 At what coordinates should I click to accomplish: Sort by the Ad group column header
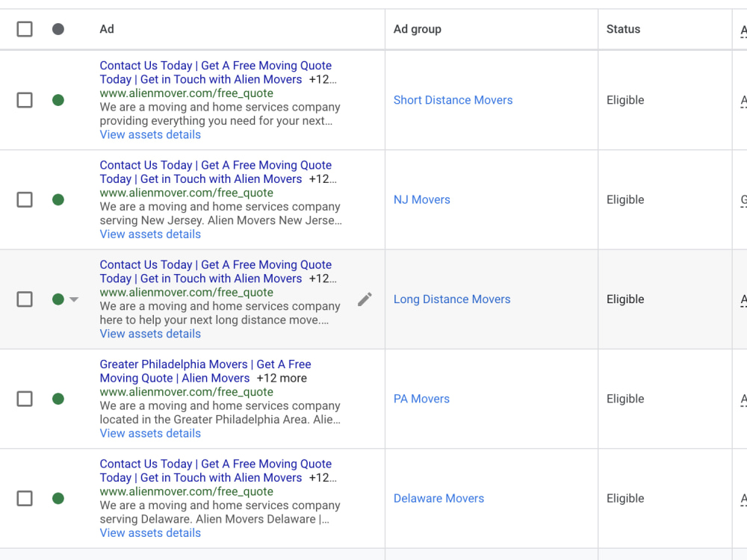point(418,29)
